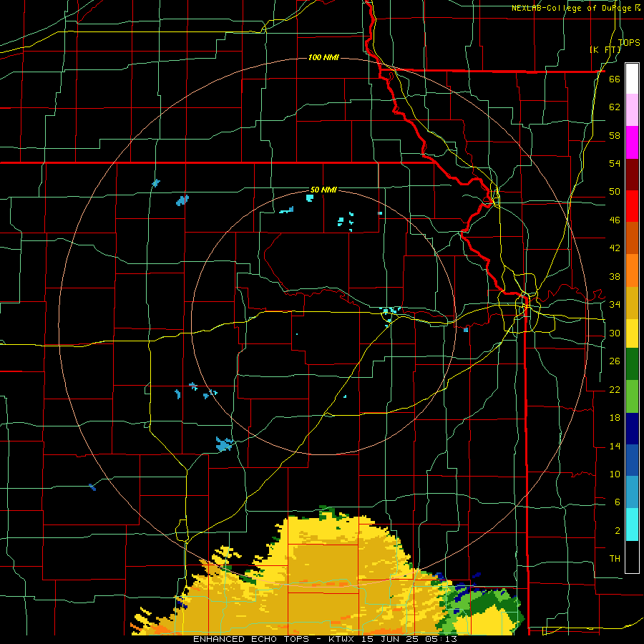Click the TH label on the legend
This screenshot has width=644, height=644.
tap(615, 559)
